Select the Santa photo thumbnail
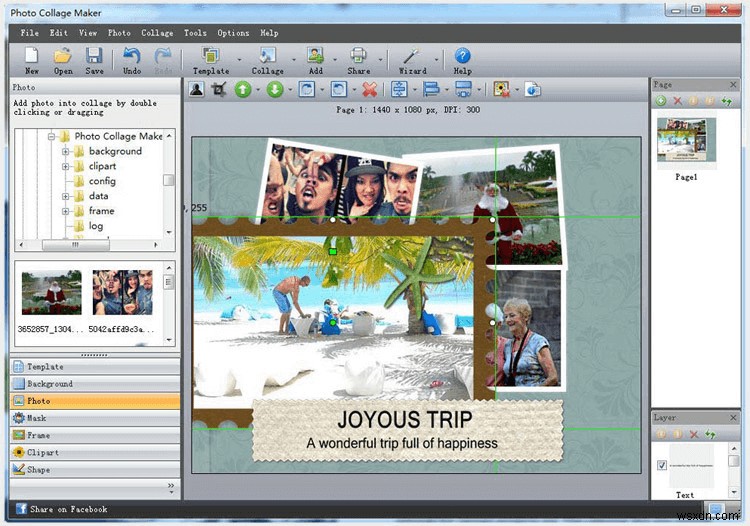Screen dimensions: 750x526 52,292
